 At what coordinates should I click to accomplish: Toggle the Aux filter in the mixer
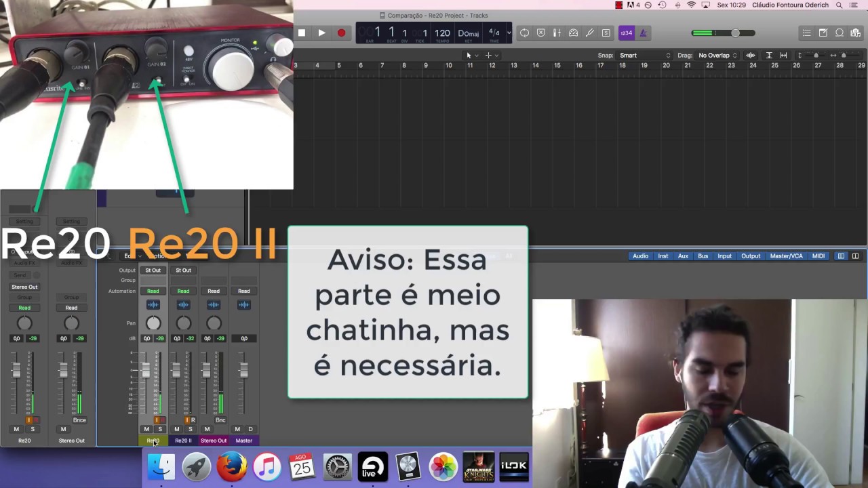pyautogui.click(x=683, y=256)
